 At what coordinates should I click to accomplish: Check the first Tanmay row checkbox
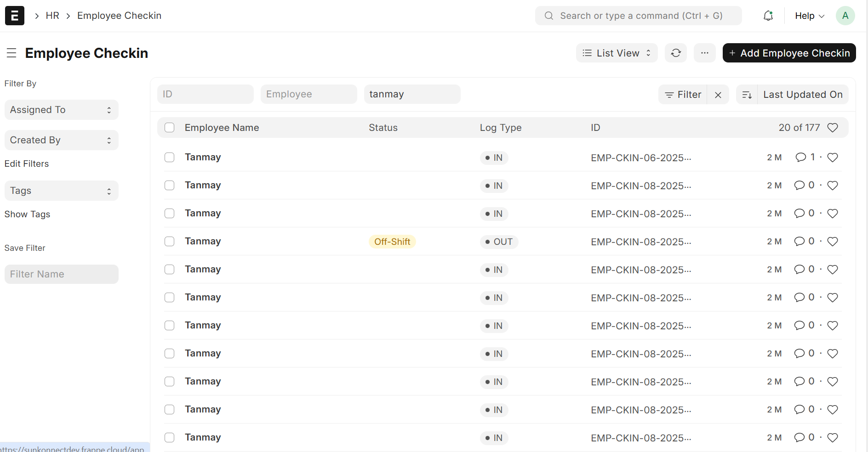170,158
